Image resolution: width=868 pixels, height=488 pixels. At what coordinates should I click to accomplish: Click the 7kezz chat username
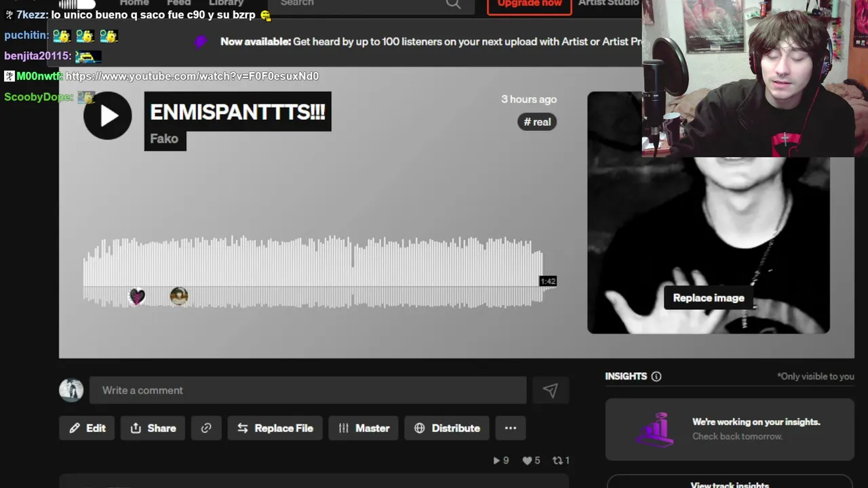pos(31,15)
